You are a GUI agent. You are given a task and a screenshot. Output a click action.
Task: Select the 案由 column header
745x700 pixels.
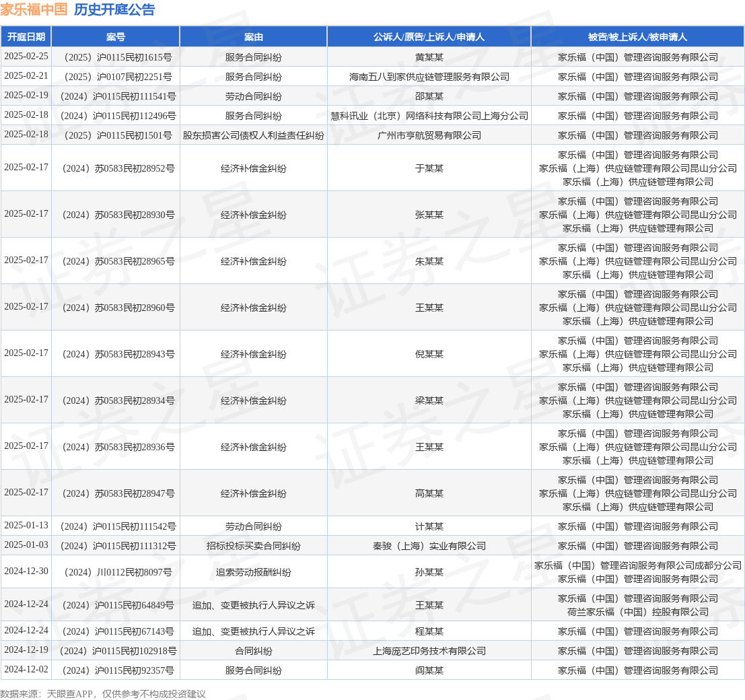(254, 37)
